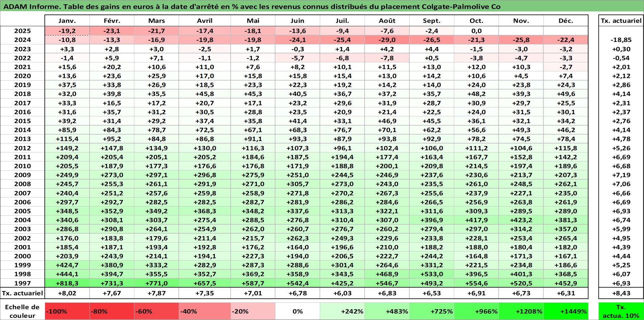The height and width of the screenshot is (320, 644).
Task: Click the +8,43 overall actuarial rate cell
Action: pos(621,293)
